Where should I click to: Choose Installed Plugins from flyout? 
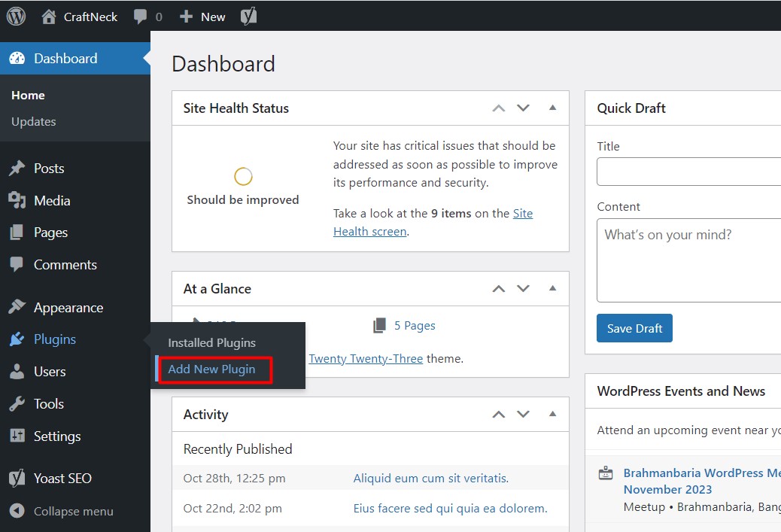211,342
